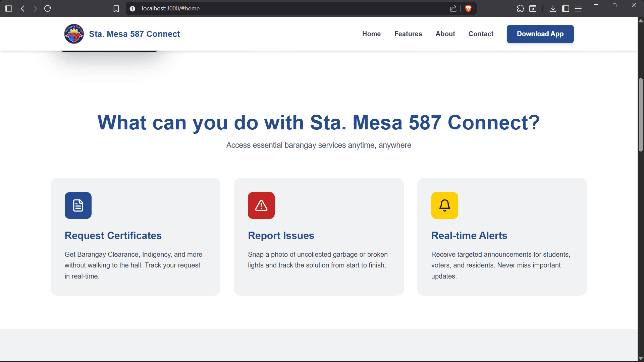Click the Sta. Mesa 587 barangay logo

point(74,34)
